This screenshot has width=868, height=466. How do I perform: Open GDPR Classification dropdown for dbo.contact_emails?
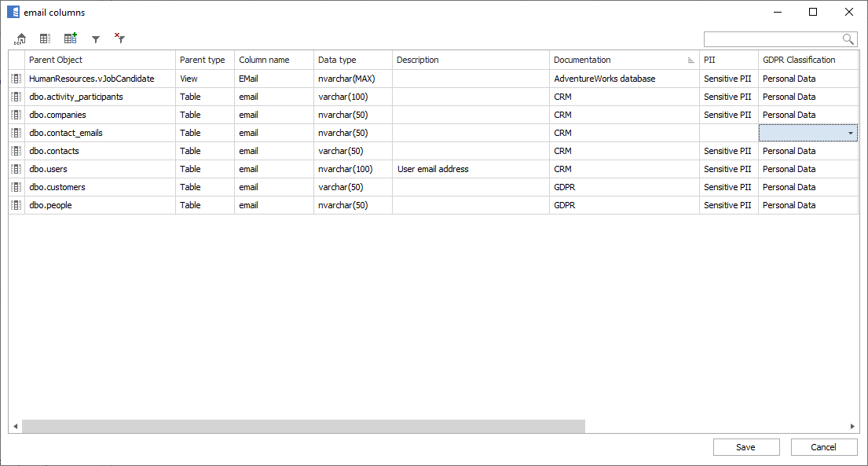pyautogui.click(x=850, y=134)
